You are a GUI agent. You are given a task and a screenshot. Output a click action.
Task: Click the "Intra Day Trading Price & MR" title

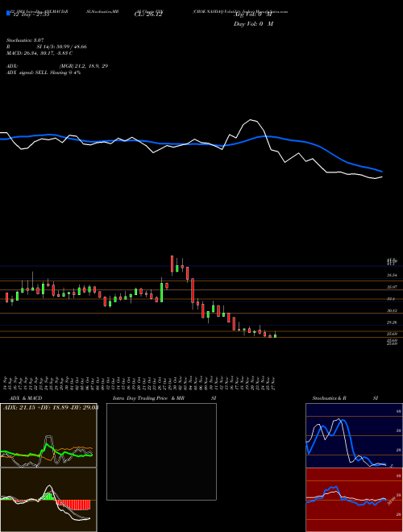coord(148,398)
